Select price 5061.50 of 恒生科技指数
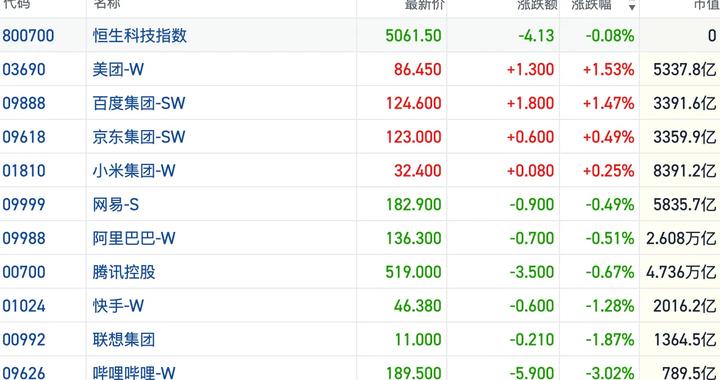The image size is (720, 380). coord(413,35)
